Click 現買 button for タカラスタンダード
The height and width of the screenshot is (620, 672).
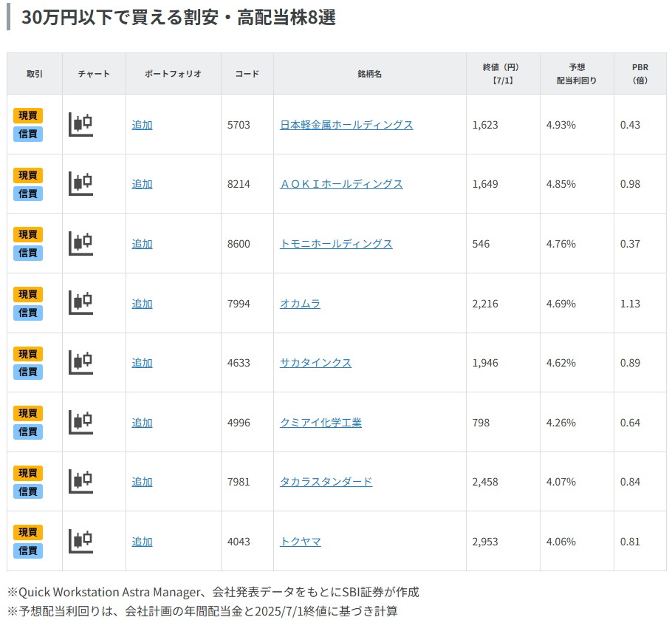click(x=28, y=473)
